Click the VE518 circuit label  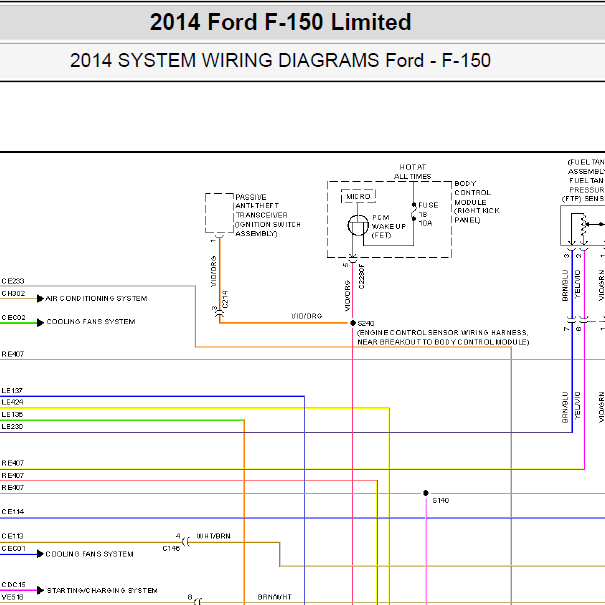pyautogui.click(x=12, y=597)
